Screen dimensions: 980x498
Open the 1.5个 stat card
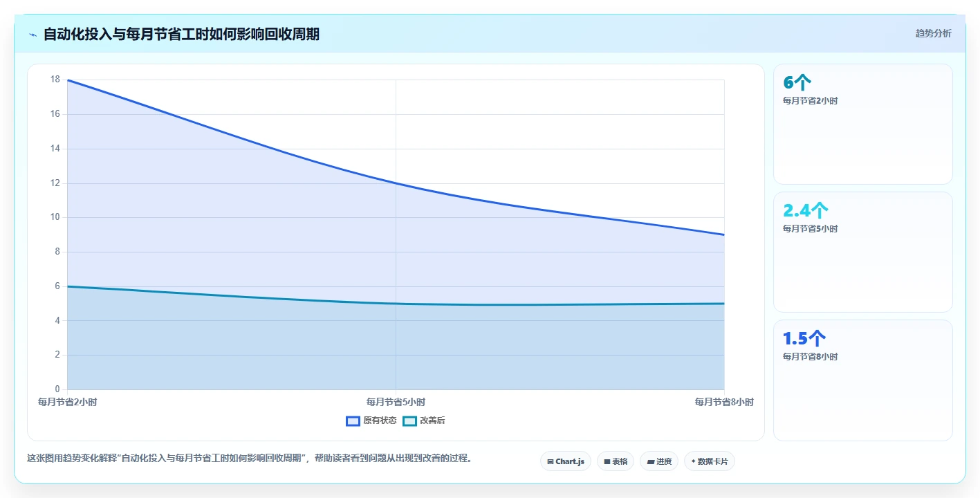point(863,380)
